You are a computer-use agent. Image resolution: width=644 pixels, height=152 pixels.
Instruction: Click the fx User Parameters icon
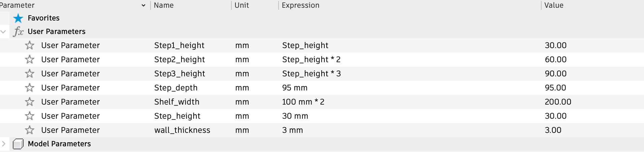click(18, 32)
